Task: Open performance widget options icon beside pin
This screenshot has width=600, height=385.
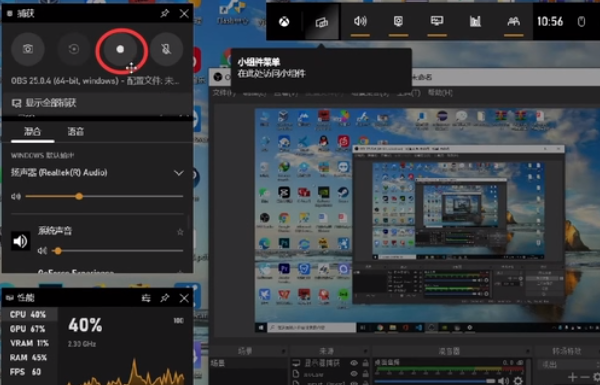Action: 146,298
